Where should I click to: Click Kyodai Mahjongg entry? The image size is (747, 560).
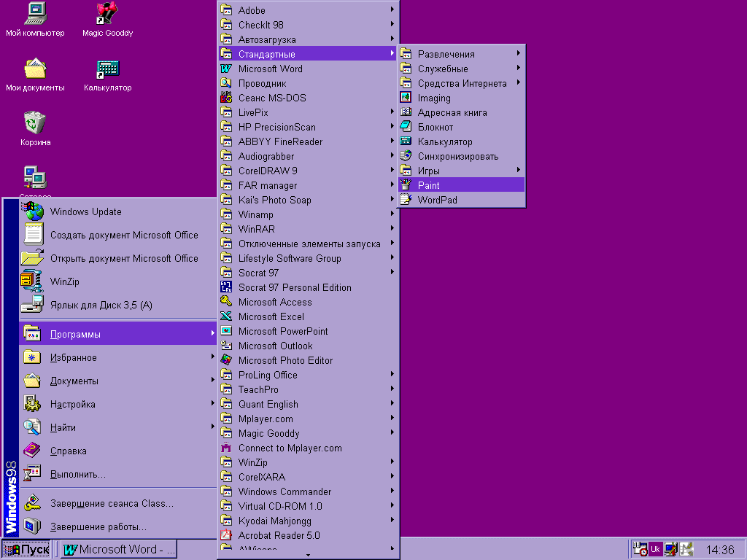tap(309, 521)
